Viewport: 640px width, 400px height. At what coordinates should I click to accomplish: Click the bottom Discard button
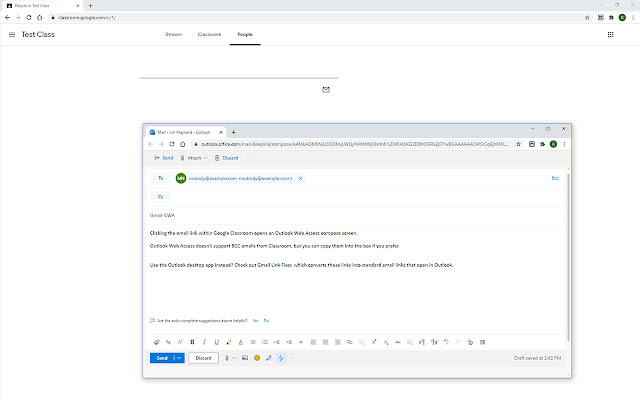click(203, 358)
